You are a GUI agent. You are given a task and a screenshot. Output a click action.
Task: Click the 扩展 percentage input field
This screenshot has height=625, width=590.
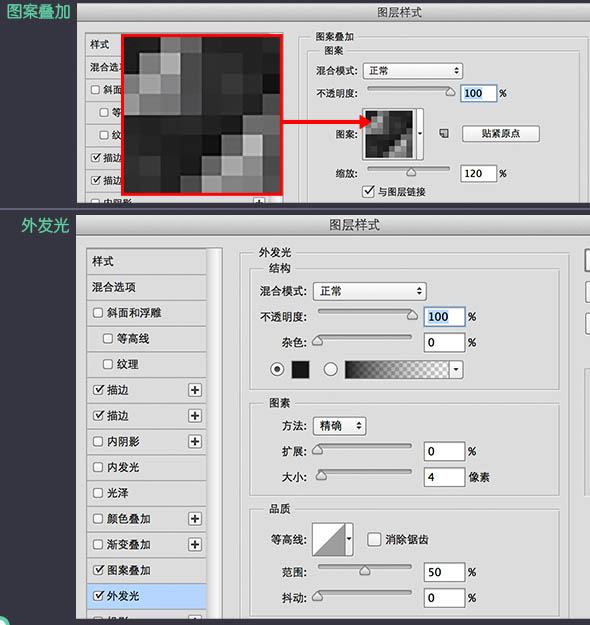(x=444, y=451)
